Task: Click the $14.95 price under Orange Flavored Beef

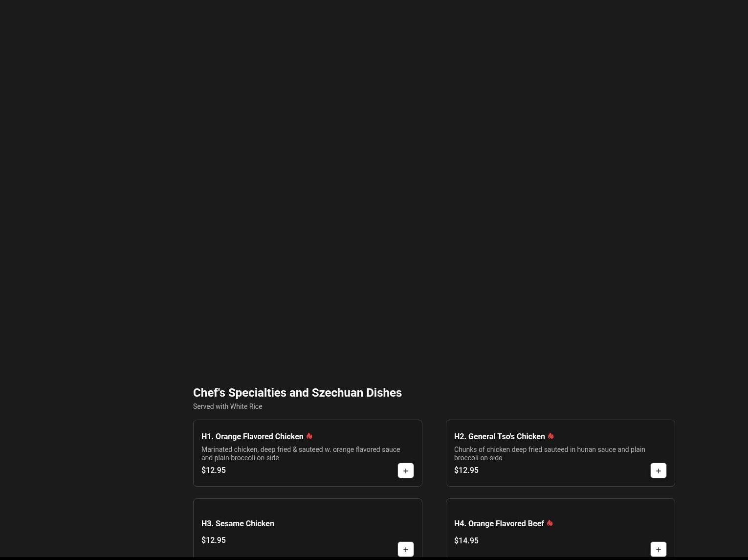Action: [x=466, y=540]
